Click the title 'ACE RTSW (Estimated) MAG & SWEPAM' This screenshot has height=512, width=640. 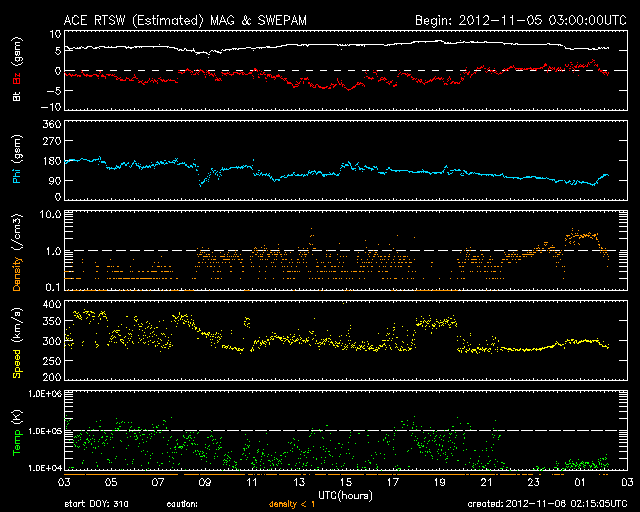pyautogui.click(x=185, y=20)
